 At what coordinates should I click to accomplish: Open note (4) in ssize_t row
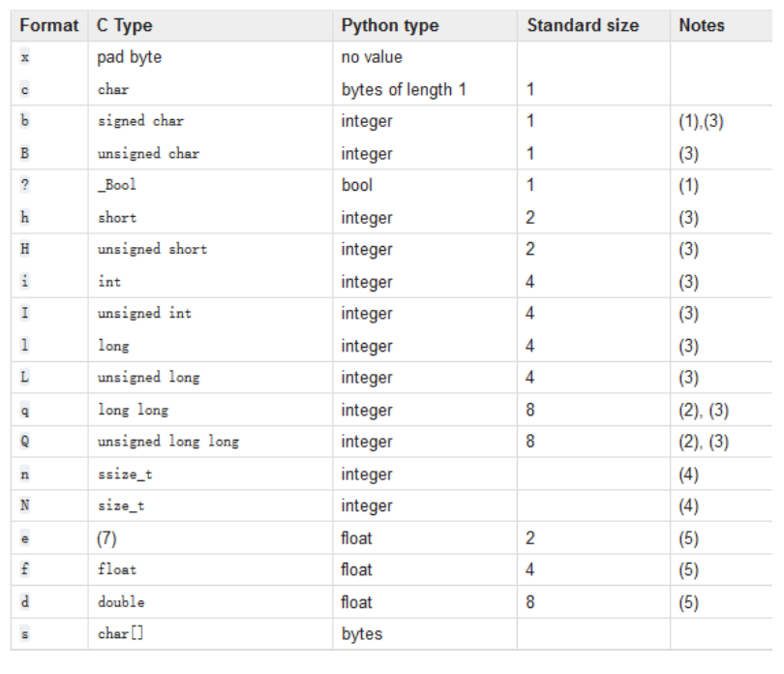[x=688, y=474]
